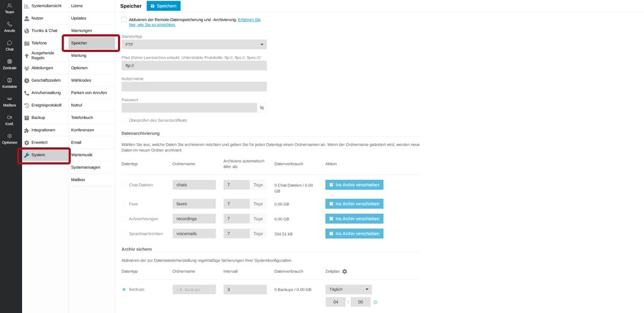The height and width of the screenshot is (313, 644).
Task: Open the Lizenz submenu item
Action: tap(92, 6)
